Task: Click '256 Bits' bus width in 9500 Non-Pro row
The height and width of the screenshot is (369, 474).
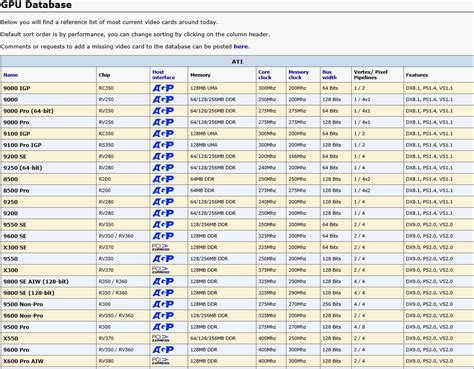Action: pos(332,304)
